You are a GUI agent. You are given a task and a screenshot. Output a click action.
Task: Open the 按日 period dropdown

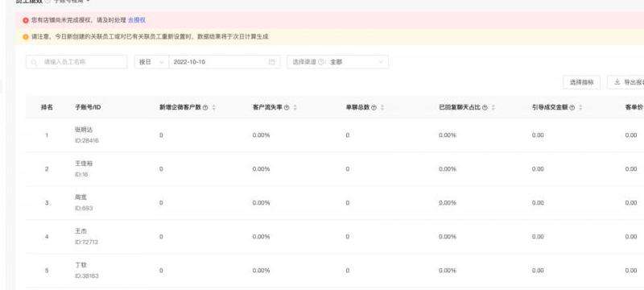[x=151, y=62]
